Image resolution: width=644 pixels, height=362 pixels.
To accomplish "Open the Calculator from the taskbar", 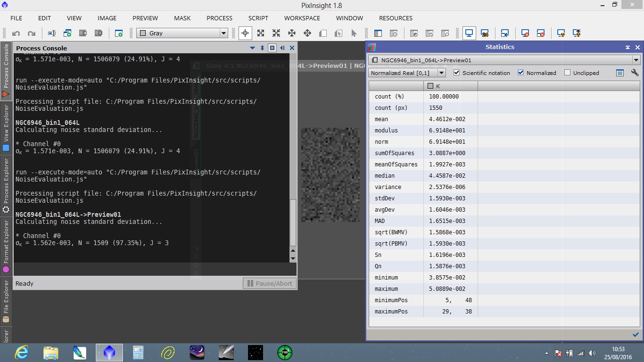I will [x=138, y=353].
